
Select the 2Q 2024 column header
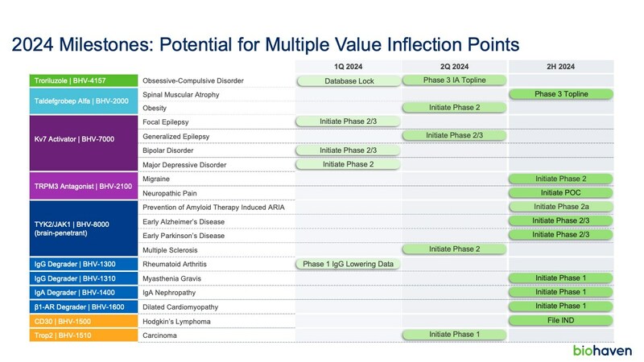pyautogui.click(x=454, y=66)
